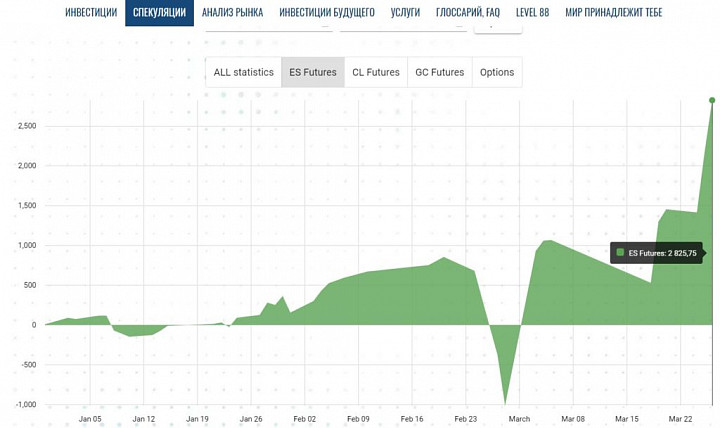Click the Mar 08 date label
Viewport: 720px width, 428px height.
click(573, 419)
